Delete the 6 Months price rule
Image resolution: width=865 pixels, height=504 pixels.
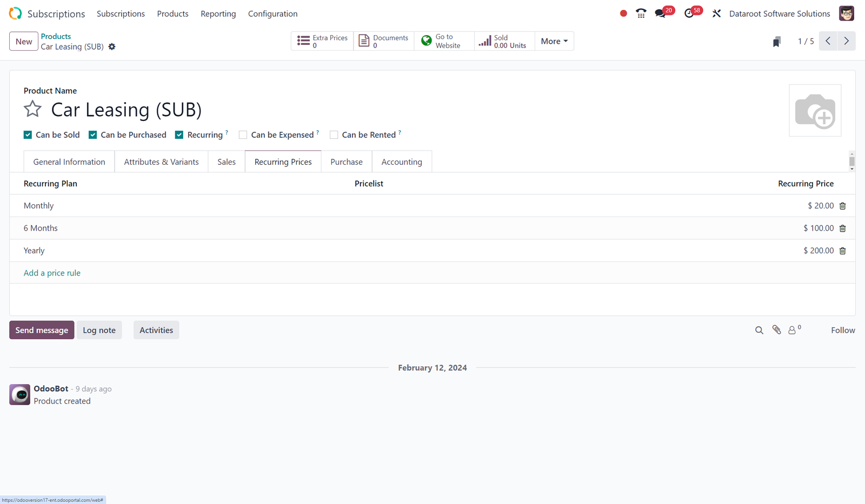pyautogui.click(x=843, y=229)
